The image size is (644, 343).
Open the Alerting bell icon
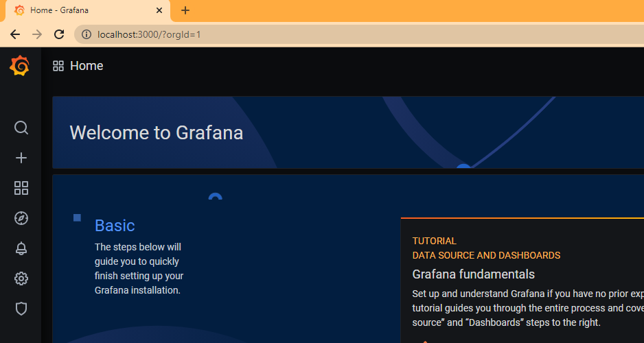pyautogui.click(x=21, y=248)
